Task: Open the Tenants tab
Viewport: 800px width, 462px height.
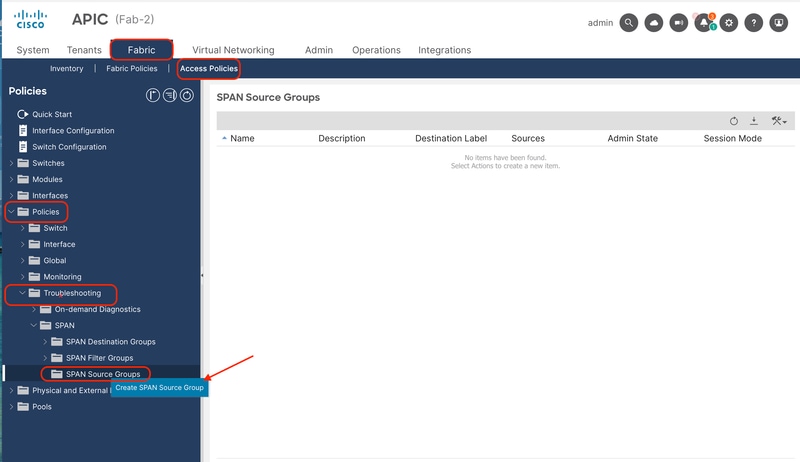Action: (x=84, y=50)
